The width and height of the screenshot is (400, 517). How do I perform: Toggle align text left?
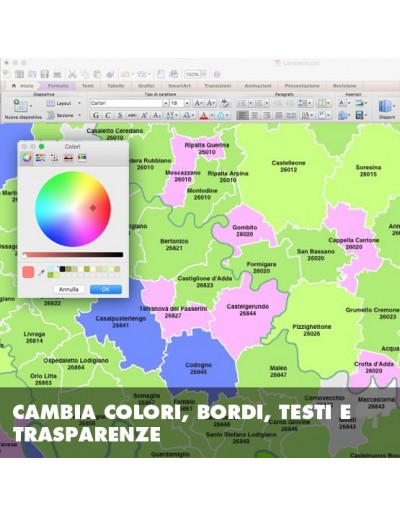[242, 115]
